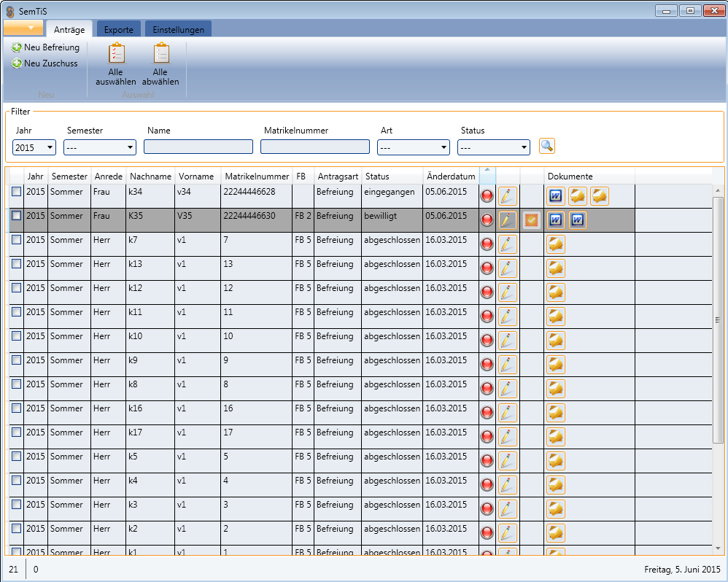728x582 pixels.
Task: Edit row k7 with pencil icon
Action: (x=508, y=244)
